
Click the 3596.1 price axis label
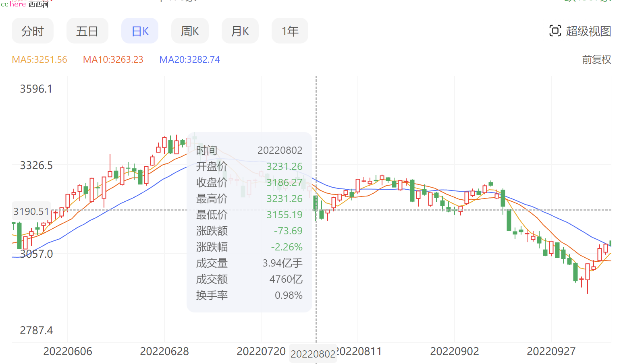coord(36,89)
